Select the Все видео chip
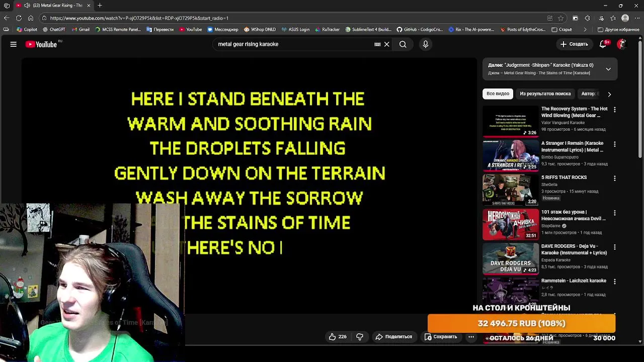Screen dimensions: 644x362 [498, 94]
